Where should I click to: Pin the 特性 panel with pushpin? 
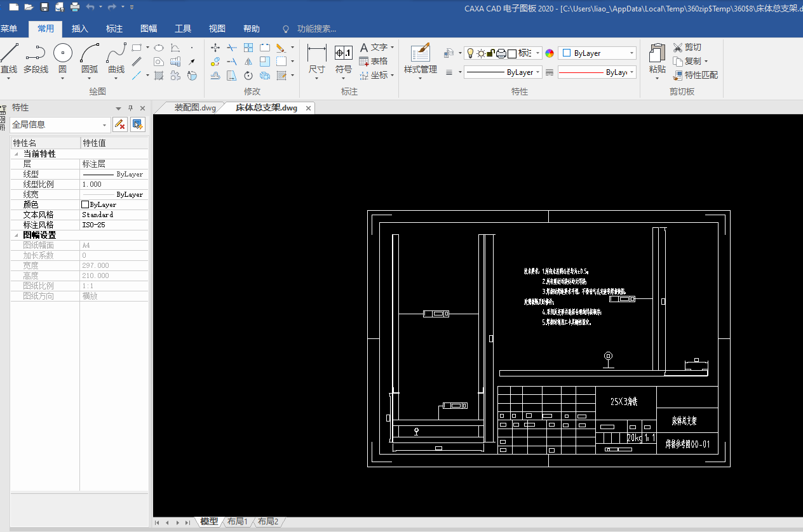click(131, 108)
